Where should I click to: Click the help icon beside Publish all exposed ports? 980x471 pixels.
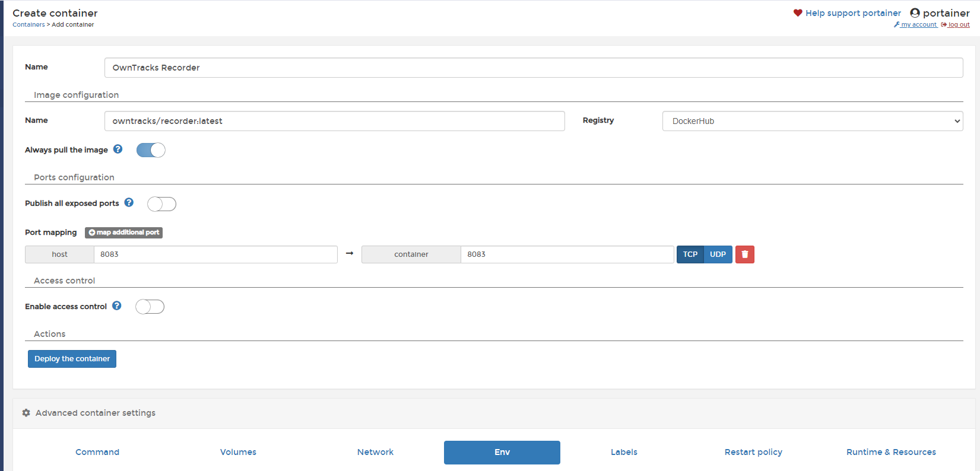[129, 202]
